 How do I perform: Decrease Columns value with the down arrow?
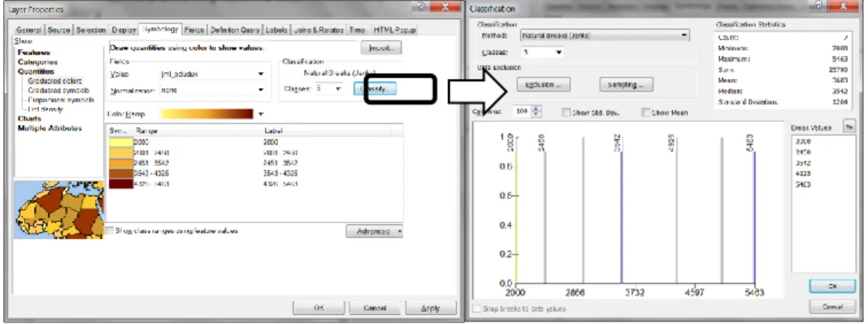[534, 115]
